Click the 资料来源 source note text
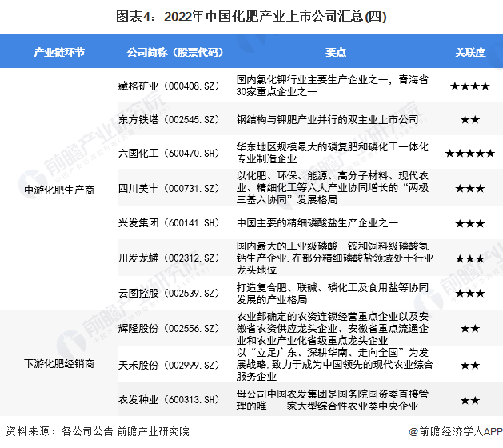The width and height of the screenshot is (503, 448). click(97, 432)
